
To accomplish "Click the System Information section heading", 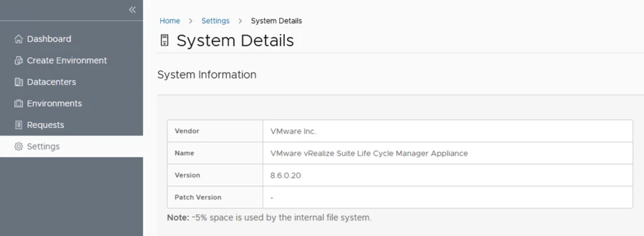I will (x=206, y=75).
